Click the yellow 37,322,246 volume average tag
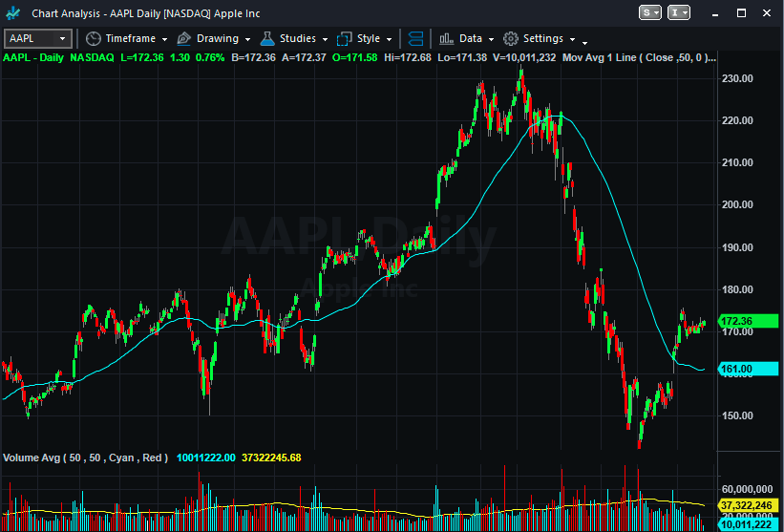This screenshot has height=532, width=784. pos(749,506)
